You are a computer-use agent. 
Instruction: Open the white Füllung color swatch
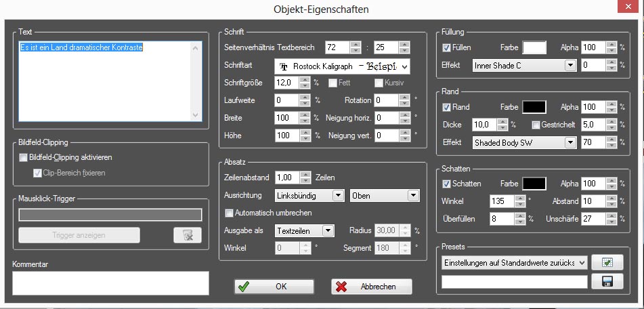tap(534, 48)
